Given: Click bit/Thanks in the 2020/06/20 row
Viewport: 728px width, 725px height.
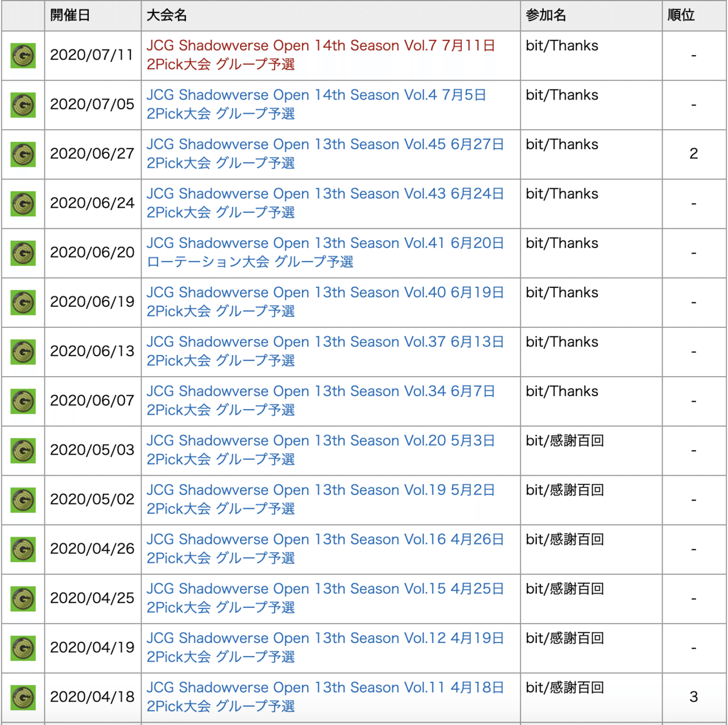Looking at the screenshot, I should [x=562, y=244].
